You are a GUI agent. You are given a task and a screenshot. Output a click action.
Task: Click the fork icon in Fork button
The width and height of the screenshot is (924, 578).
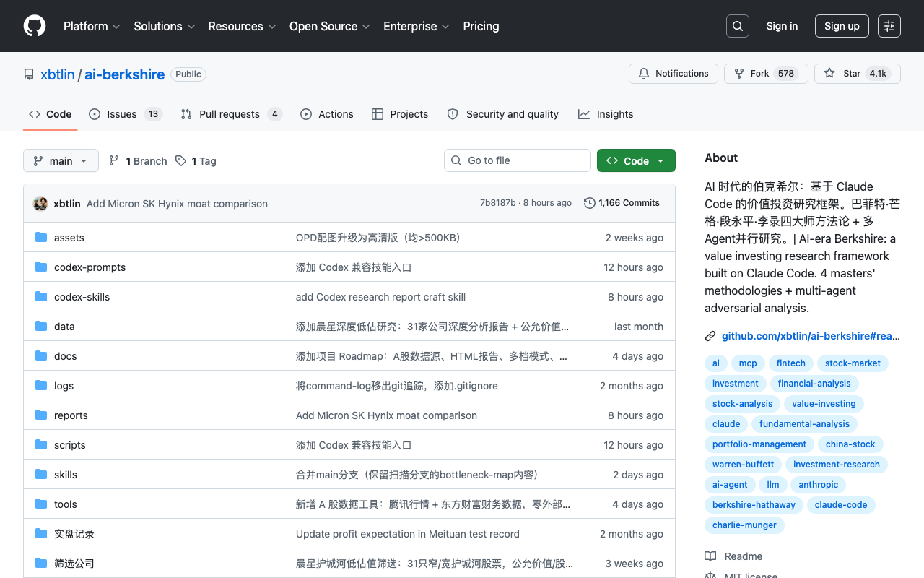point(739,74)
